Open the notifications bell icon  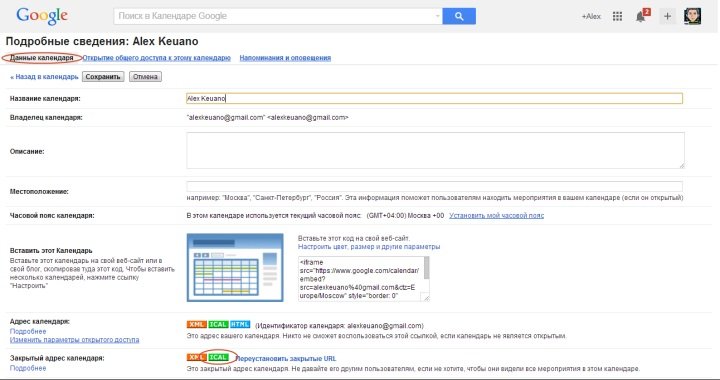[641, 16]
